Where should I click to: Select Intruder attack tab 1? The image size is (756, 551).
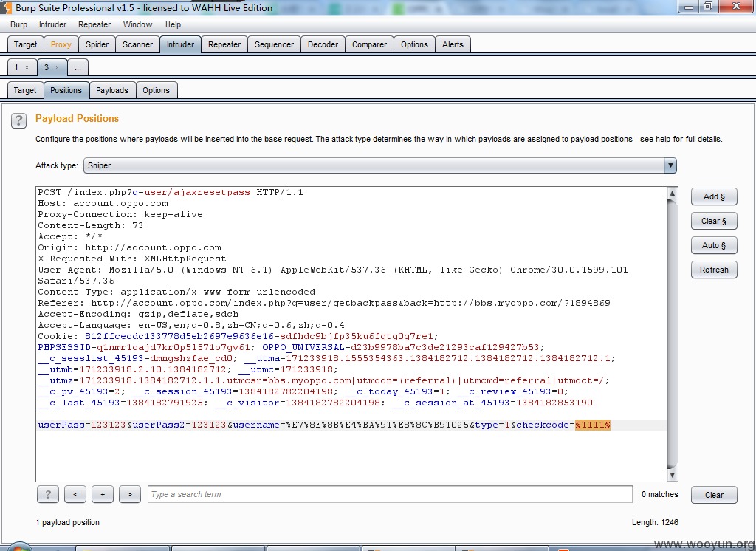[16, 67]
